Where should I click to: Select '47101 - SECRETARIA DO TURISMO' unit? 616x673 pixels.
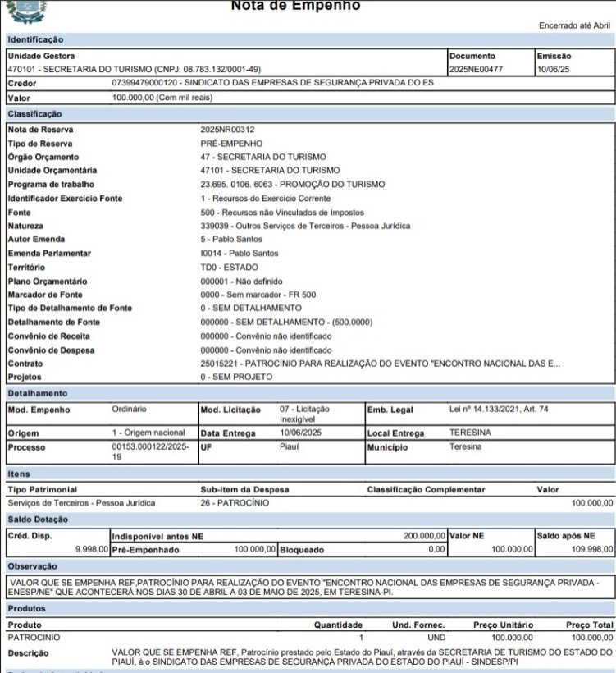pyautogui.click(x=270, y=171)
